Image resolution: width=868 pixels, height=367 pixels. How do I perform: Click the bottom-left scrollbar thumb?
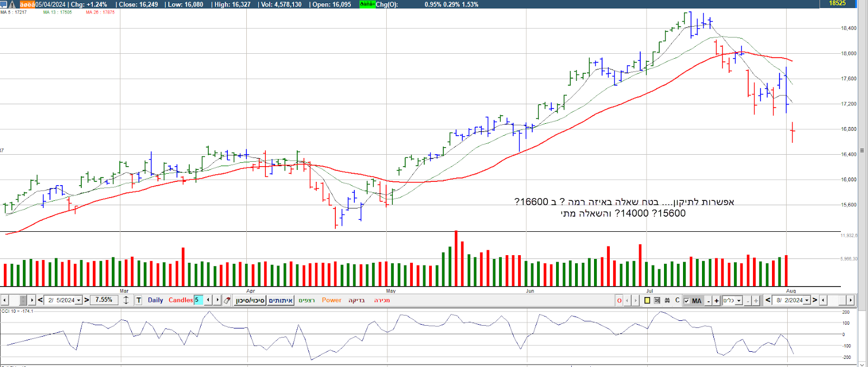point(23,300)
